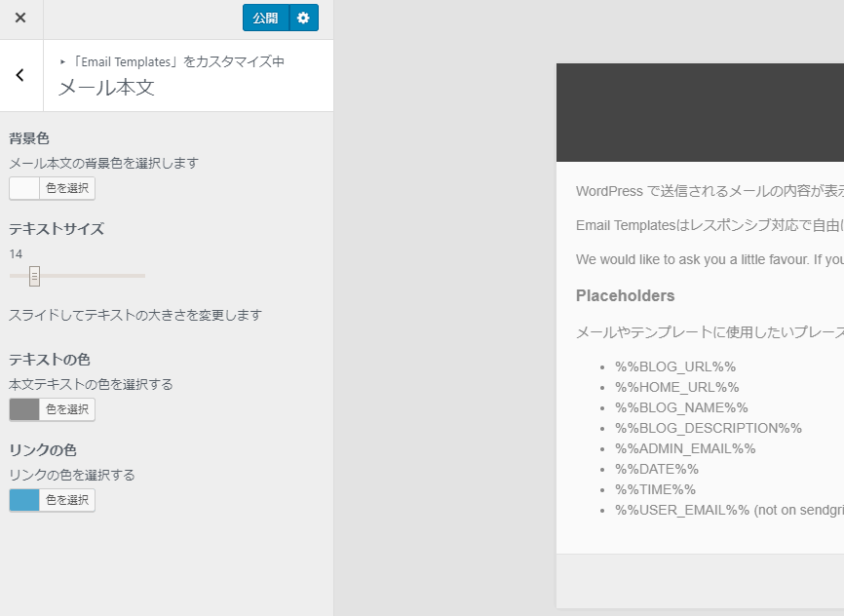Click the slide-to-resize text description
This screenshot has width=844, height=616.
click(x=135, y=315)
